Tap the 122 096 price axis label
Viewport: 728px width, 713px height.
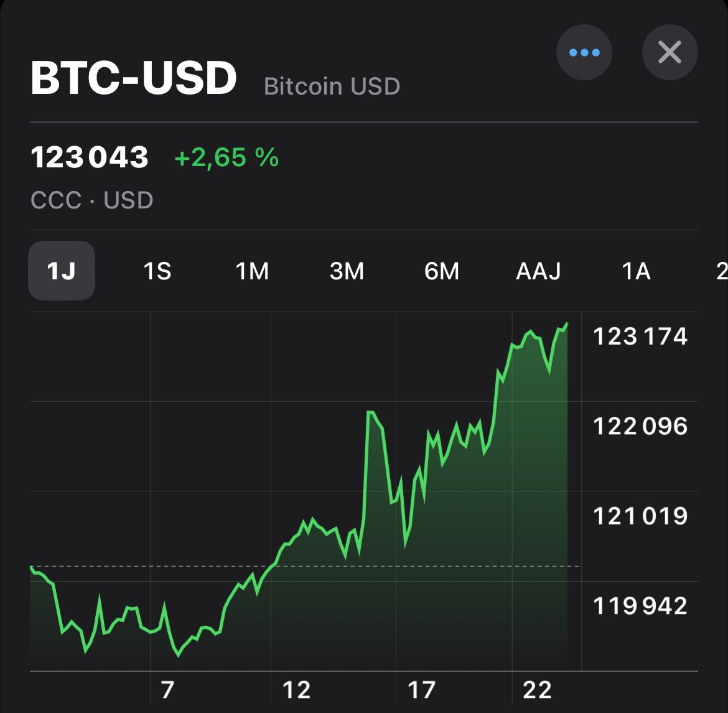[x=640, y=426]
